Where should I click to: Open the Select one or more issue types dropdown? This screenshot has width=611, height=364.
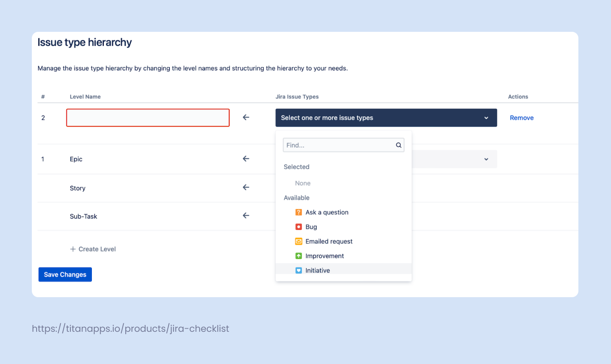click(x=386, y=118)
